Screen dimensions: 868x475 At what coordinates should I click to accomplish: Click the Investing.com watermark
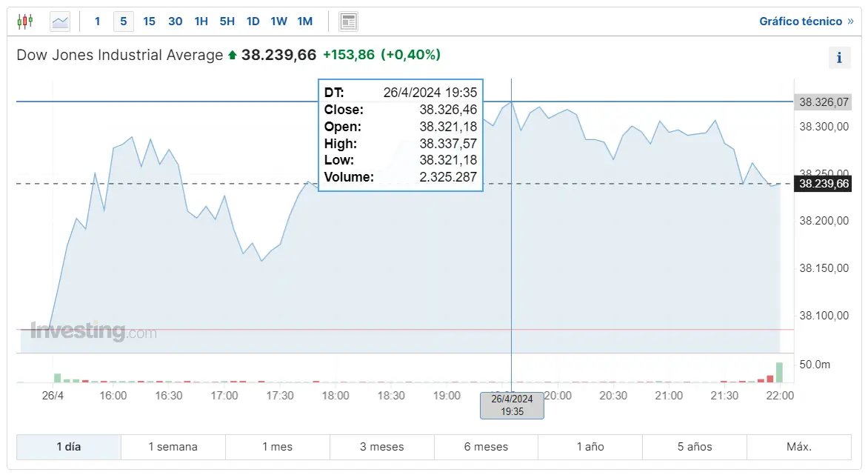92,331
